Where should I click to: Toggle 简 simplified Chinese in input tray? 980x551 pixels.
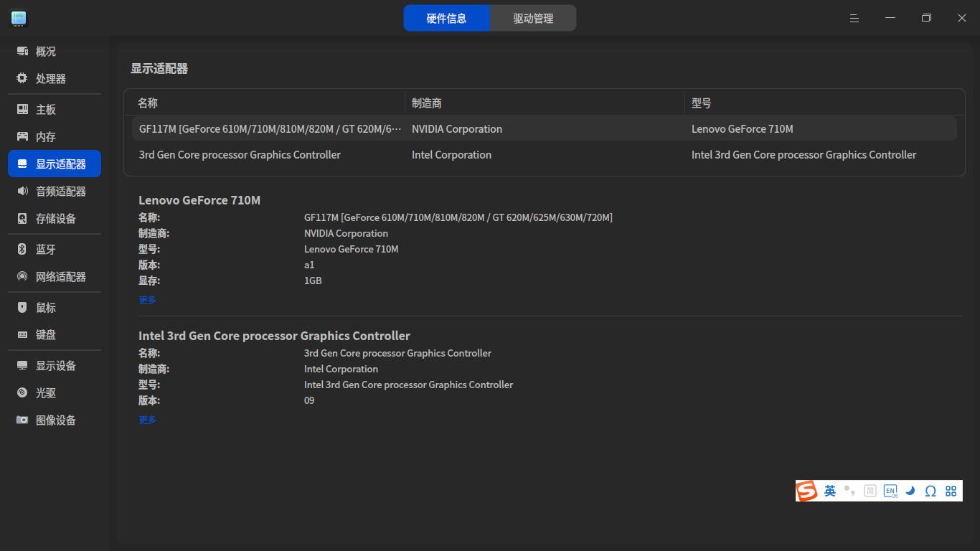click(x=870, y=491)
